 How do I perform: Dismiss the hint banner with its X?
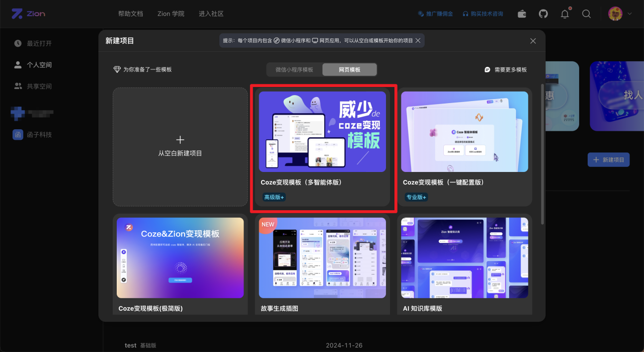point(418,41)
